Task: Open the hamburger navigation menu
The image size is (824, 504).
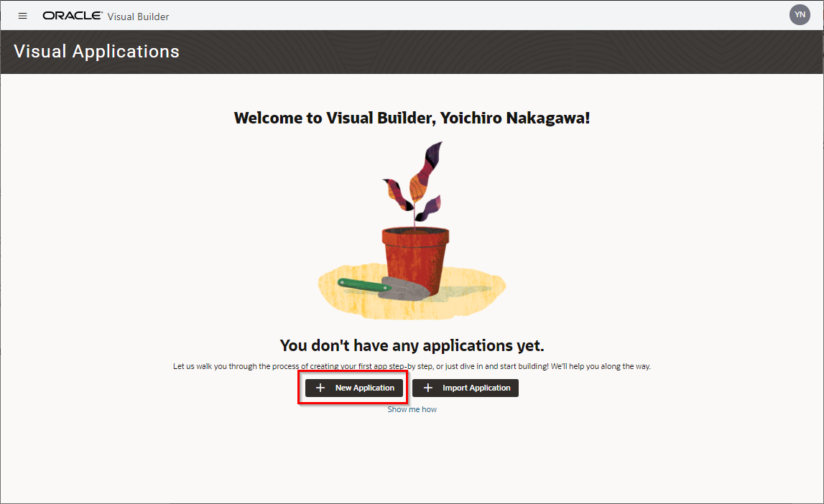Action: click(x=22, y=16)
